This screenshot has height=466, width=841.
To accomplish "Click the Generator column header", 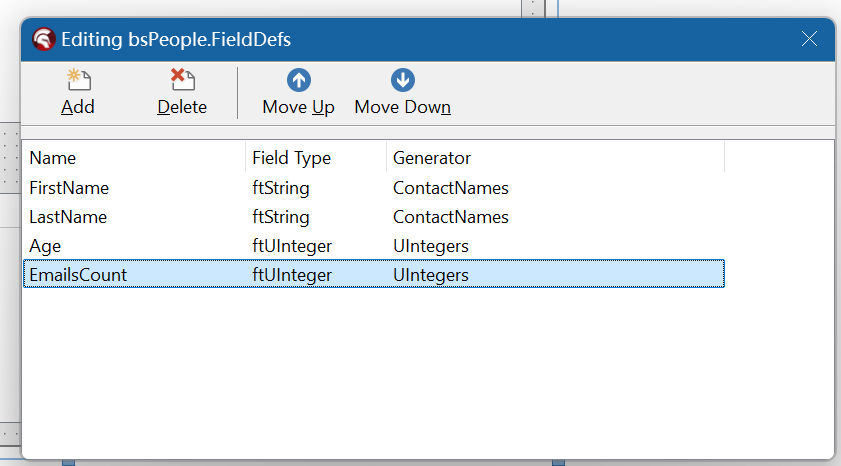I will (432, 158).
